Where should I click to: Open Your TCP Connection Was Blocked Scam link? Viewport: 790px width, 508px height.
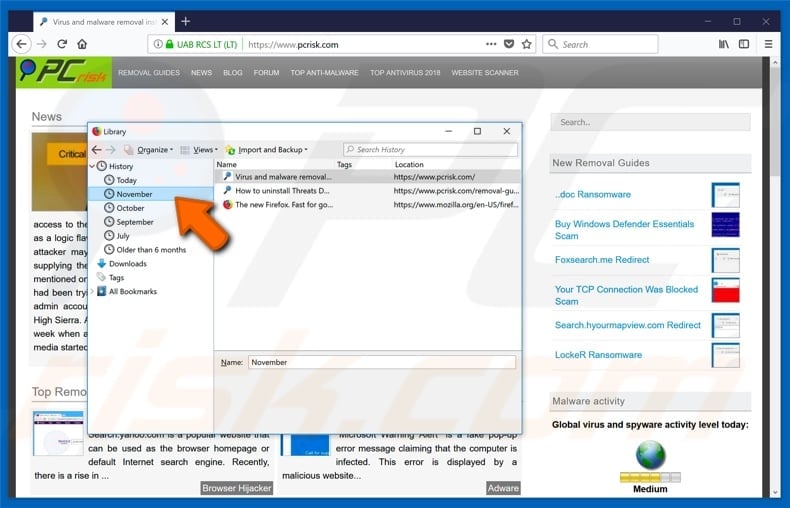click(x=626, y=295)
